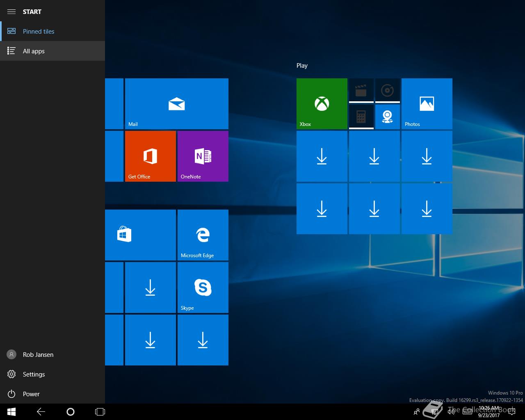
Task: Open the Power options
Action: click(x=52, y=394)
